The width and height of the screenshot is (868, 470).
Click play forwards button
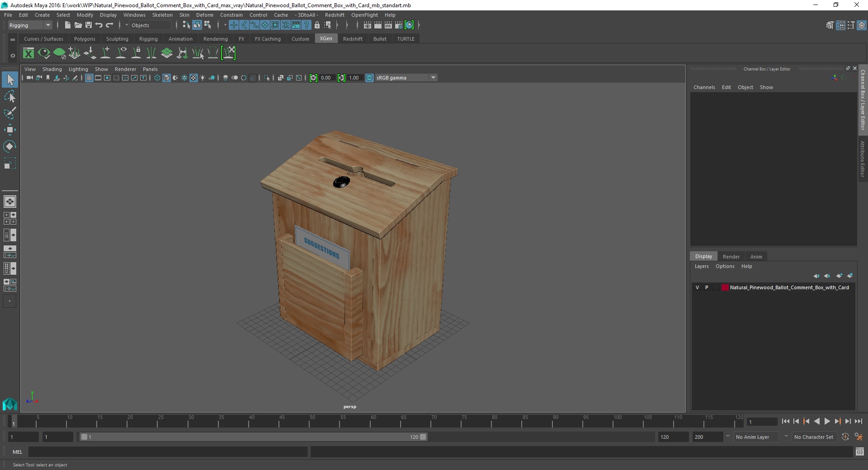tap(827, 421)
